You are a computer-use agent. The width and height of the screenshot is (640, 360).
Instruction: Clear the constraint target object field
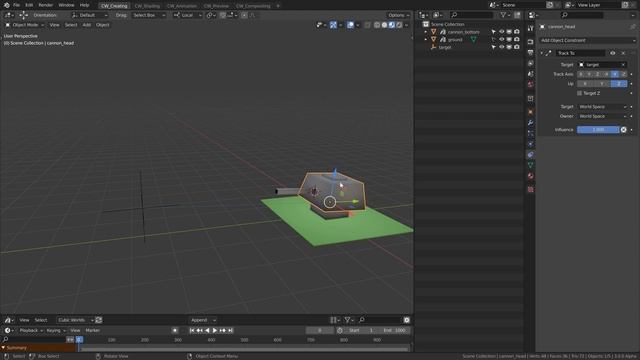[x=623, y=64]
